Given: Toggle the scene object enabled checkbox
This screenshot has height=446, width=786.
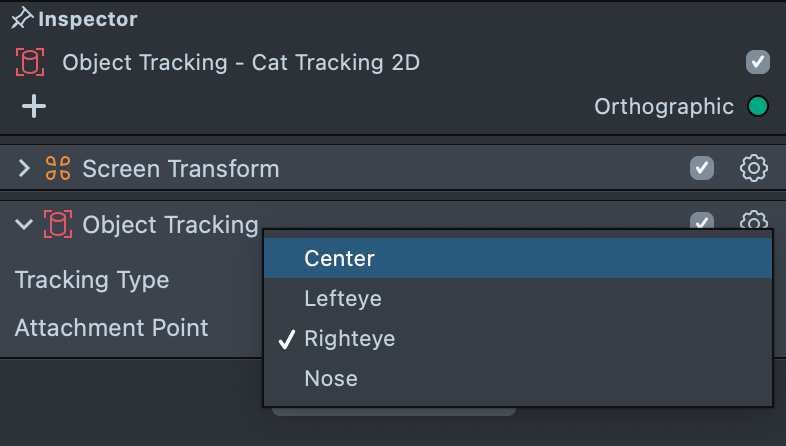Looking at the screenshot, I should (x=757, y=63).
